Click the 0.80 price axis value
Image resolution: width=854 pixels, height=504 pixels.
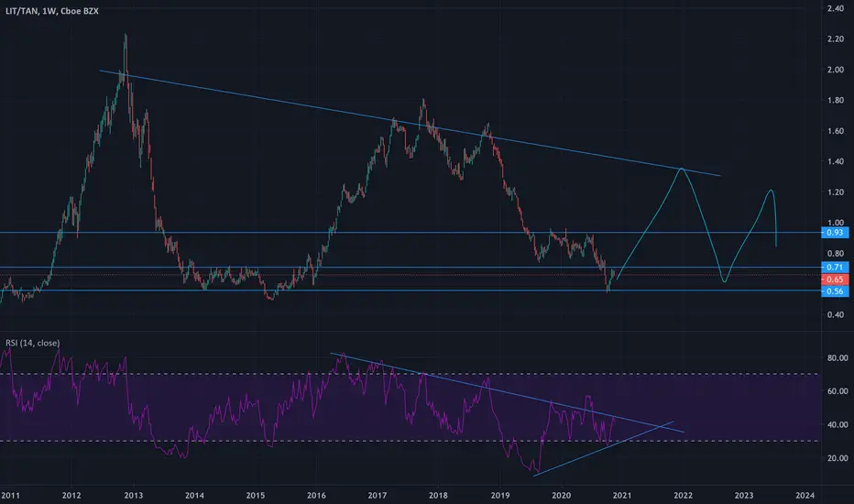click(836, 253)
